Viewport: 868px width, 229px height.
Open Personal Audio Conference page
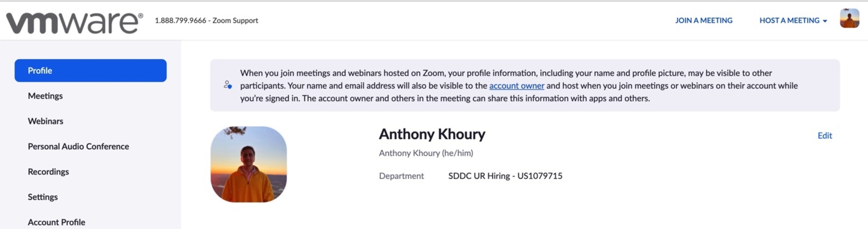click(x=78, y=146)
